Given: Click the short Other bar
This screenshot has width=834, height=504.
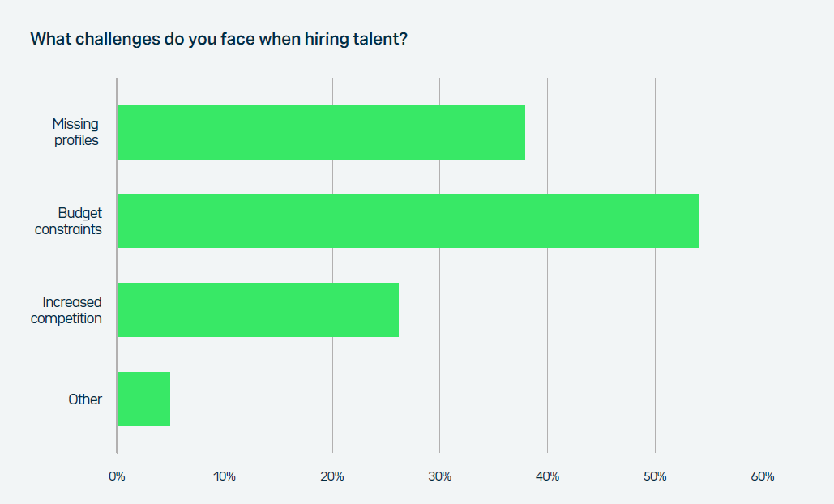Looking at the screenshot, I should point(143,399).
